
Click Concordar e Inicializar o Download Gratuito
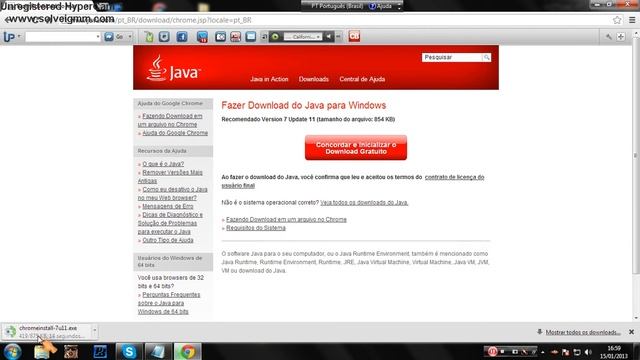[356, 148]
